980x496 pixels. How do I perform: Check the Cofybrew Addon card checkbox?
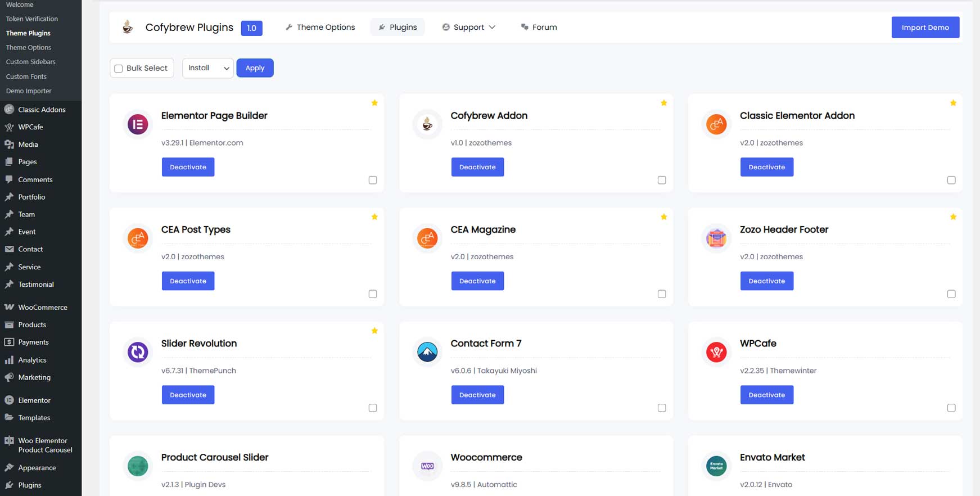(x=662, y=180)
